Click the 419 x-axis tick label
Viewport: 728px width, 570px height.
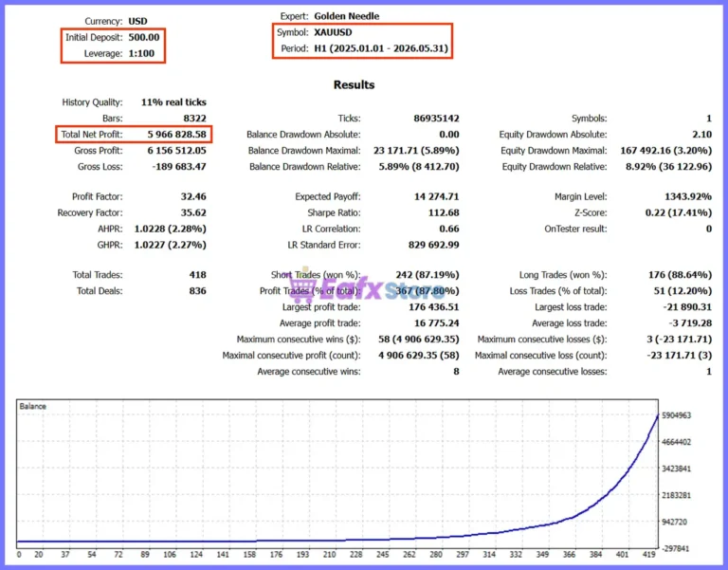point(649,554)
